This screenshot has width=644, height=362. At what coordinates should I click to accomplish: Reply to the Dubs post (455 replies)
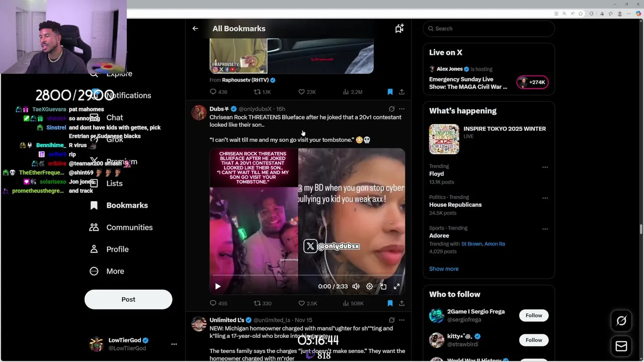click(x=219, y=303)
